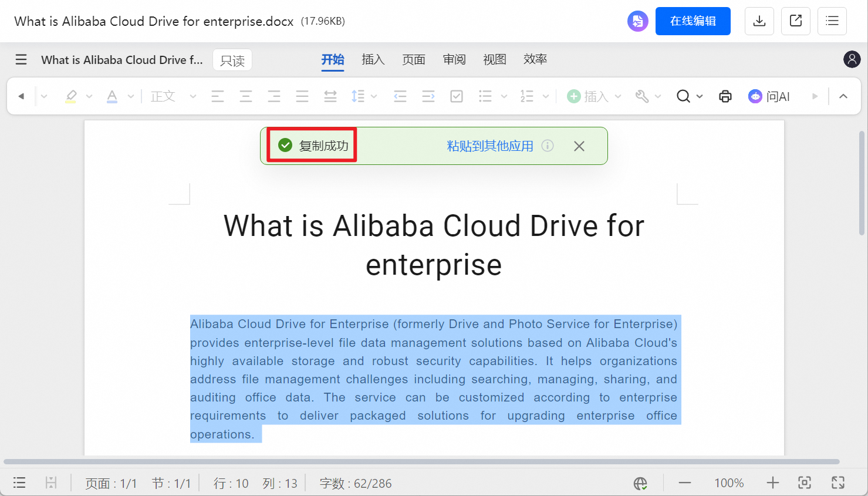Expand the line spacing dropdown arrow

[374, 96]
